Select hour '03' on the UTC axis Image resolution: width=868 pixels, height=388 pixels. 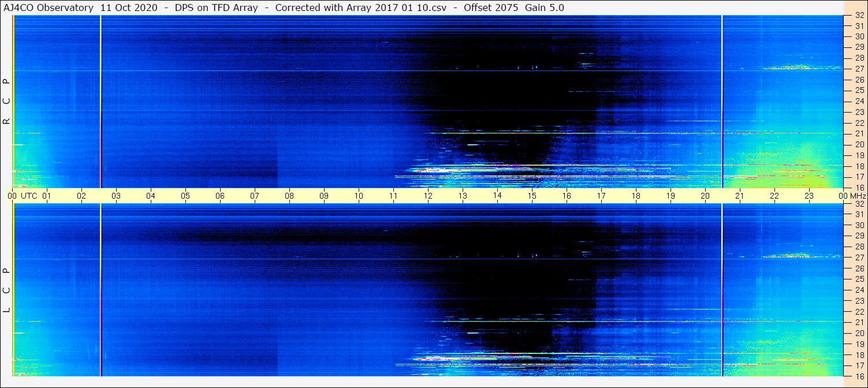[x=116, y=196]
